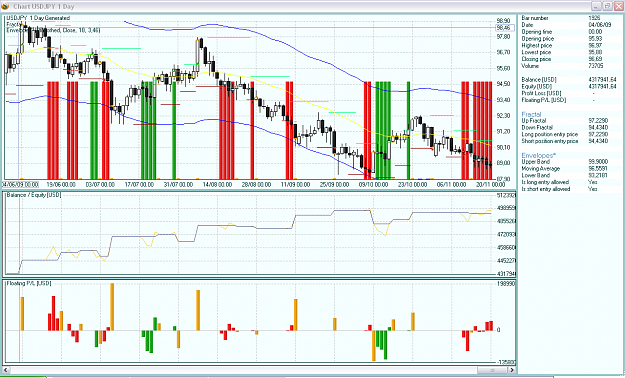Select the Moving Average row label
Viewport: 625px width, 378px height.
coord(540,169)
